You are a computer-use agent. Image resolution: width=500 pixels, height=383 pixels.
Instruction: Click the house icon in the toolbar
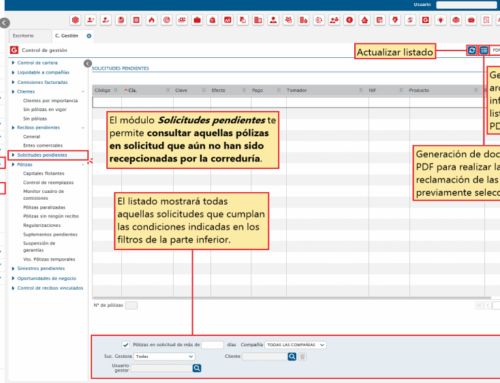[365, 20]
